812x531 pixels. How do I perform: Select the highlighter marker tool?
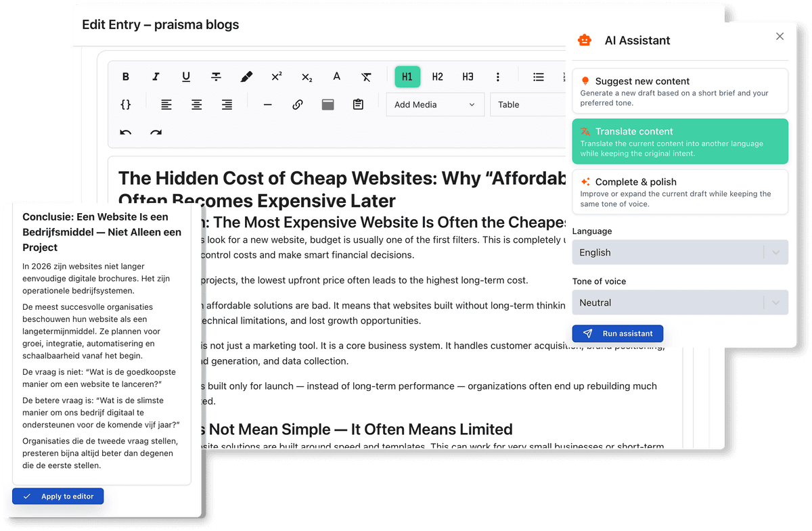pyautogui.click(x=246, y=77)
